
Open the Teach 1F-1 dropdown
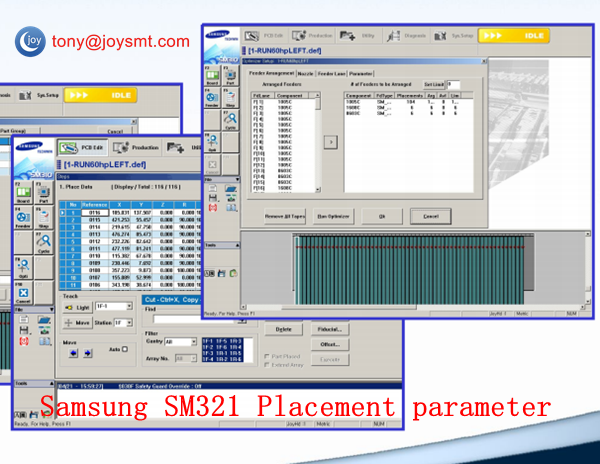129,306
